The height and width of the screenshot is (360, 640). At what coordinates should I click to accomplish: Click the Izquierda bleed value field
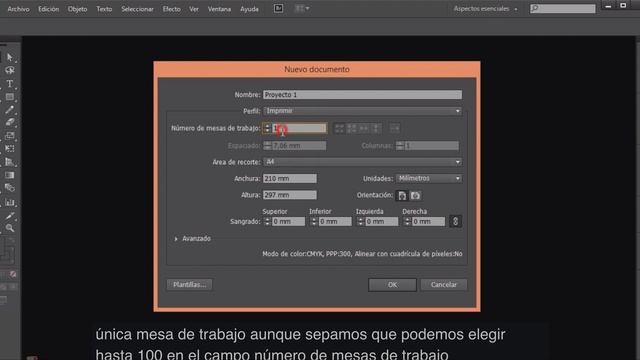point(381,221)
